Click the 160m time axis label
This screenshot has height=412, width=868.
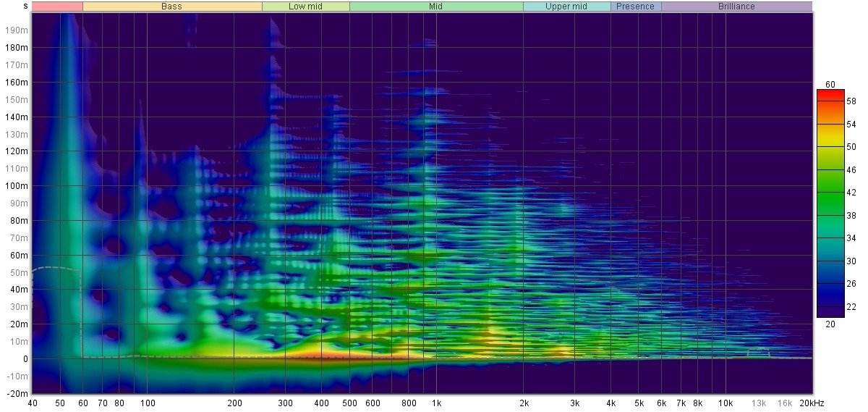tap(17, 83)
